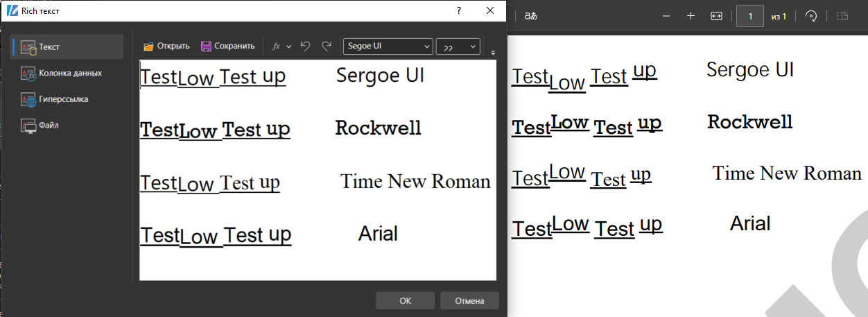868x317 pixels.
Task: Click the Rich текст app icon in title bar
Action: tap(12, 10)
